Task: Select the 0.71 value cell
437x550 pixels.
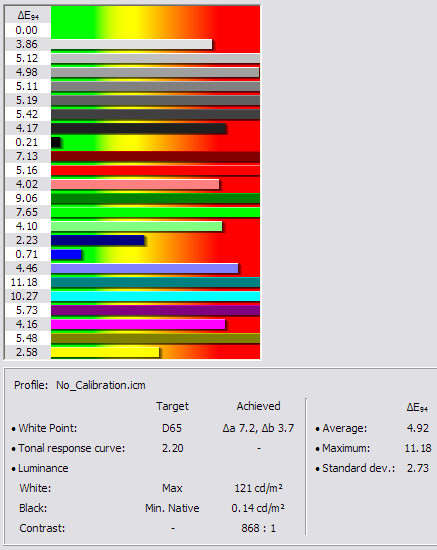Action: pyautogui.click(x=27, y=254)
